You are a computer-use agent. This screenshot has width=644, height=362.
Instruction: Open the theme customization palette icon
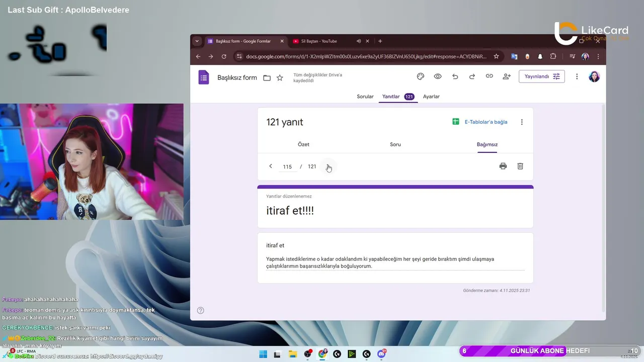[x=421, y=76]
